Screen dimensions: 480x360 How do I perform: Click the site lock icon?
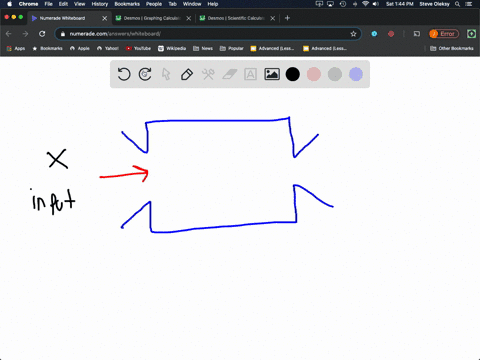[62, 34]
